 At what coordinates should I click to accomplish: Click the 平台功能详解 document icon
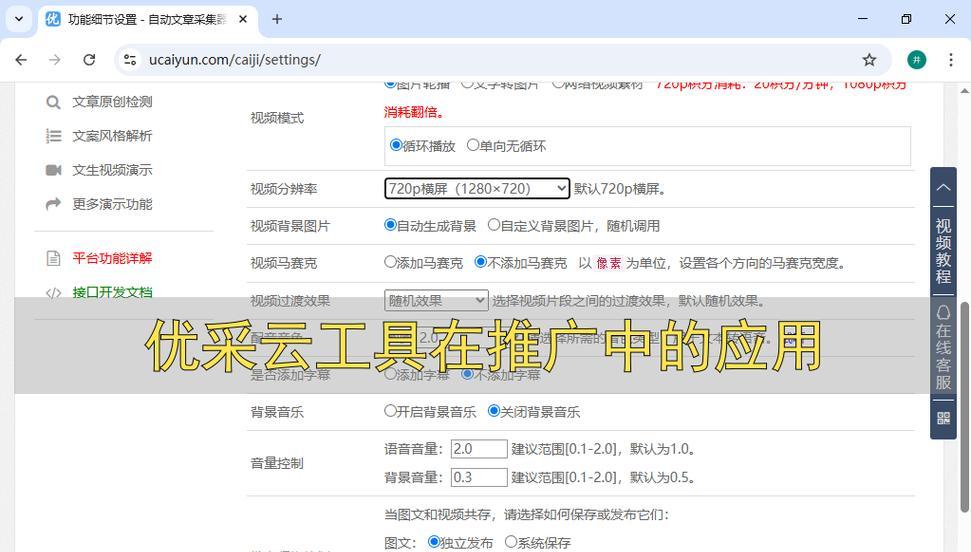pos(53,258)
